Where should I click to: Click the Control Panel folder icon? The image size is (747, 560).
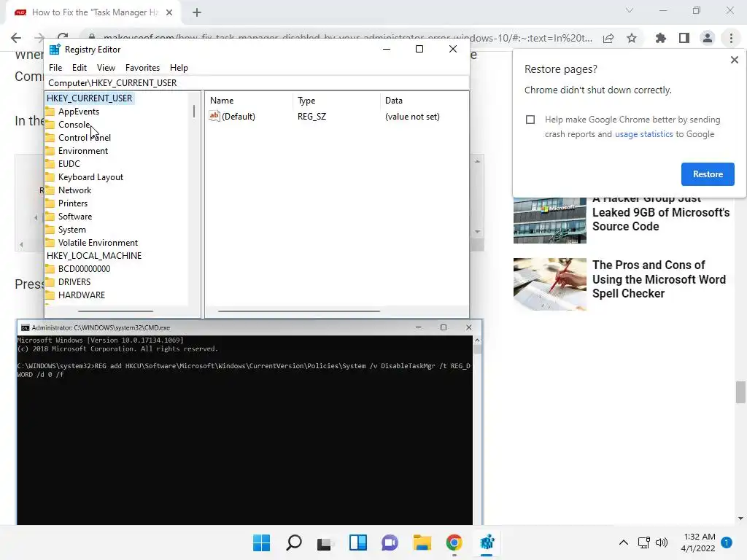click(50, 138)
